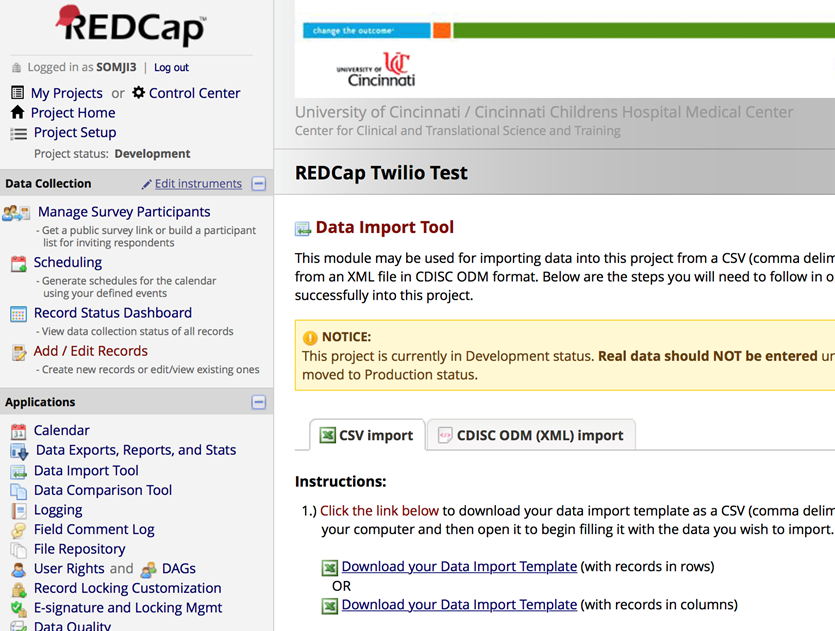
Task: Open Data Import Tool in sidebar
Action: point(86,471)
